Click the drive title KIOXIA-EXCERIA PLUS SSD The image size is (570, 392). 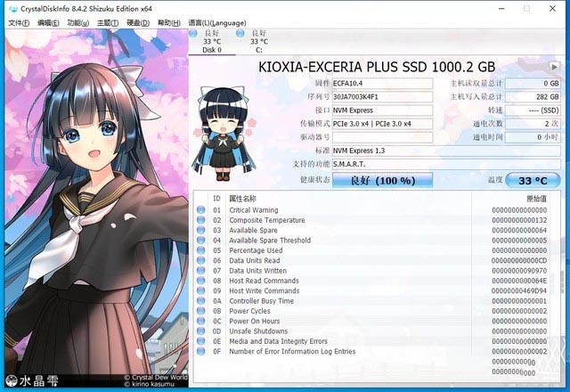pyautogui.click(x=377, y=67)
